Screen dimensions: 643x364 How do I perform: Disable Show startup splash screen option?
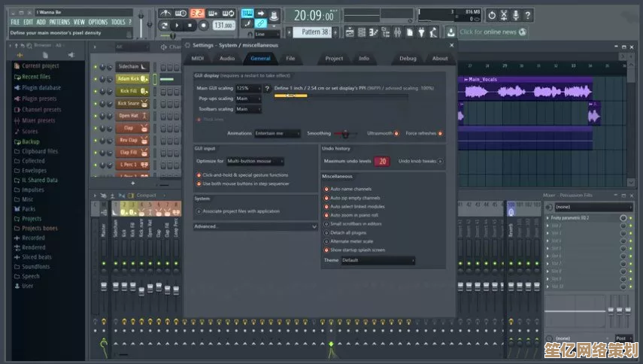(x=326, y=250)
